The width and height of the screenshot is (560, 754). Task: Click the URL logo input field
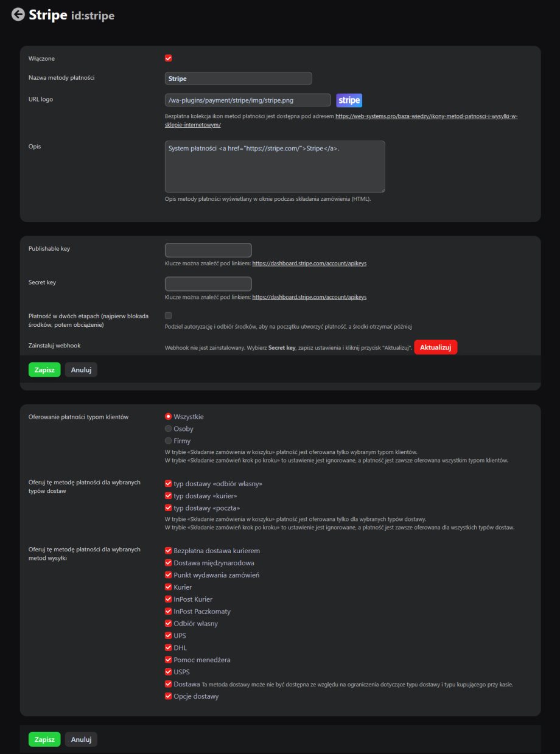pyautogui.click(x=248, y=100)
